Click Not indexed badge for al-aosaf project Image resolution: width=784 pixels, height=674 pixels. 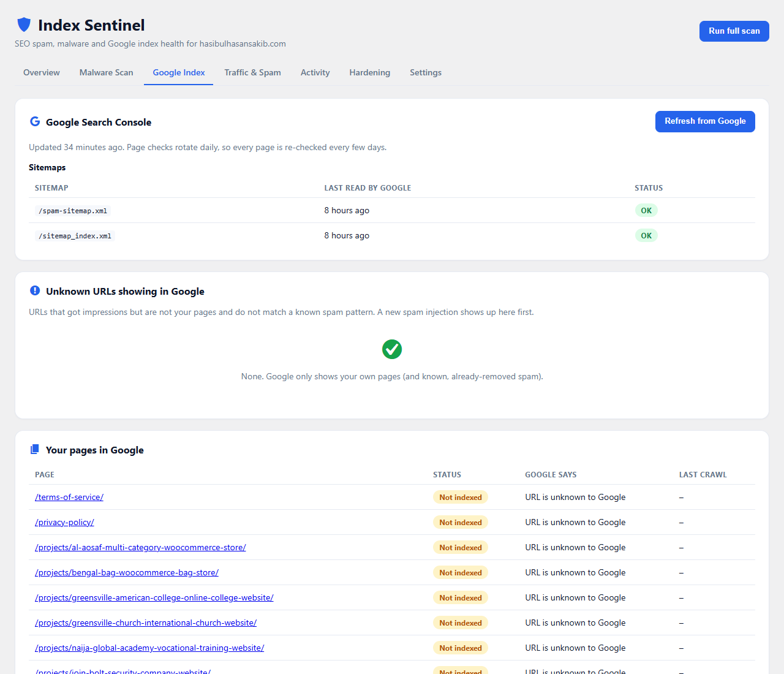point(461,547)
